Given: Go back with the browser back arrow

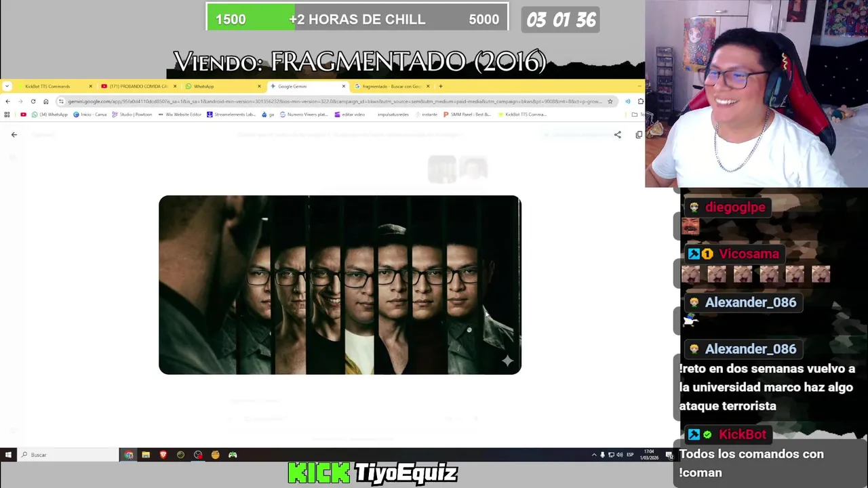Looking at the screenshot, I should point(7,101).
